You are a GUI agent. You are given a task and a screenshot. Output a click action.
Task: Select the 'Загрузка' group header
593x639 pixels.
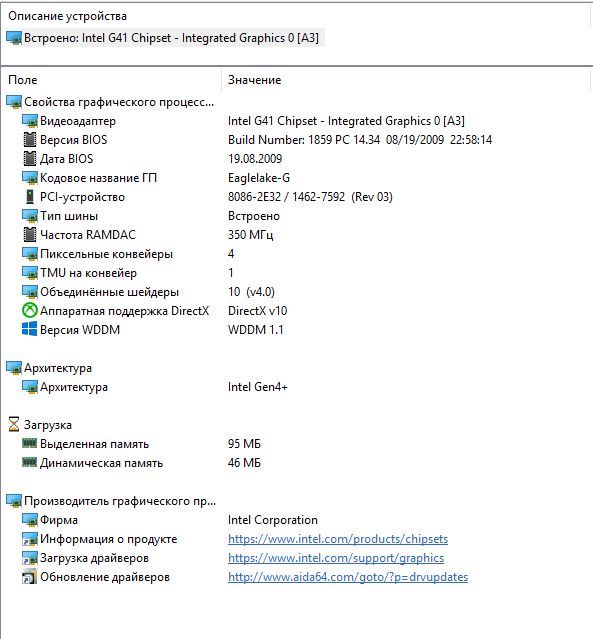[48, 425]
